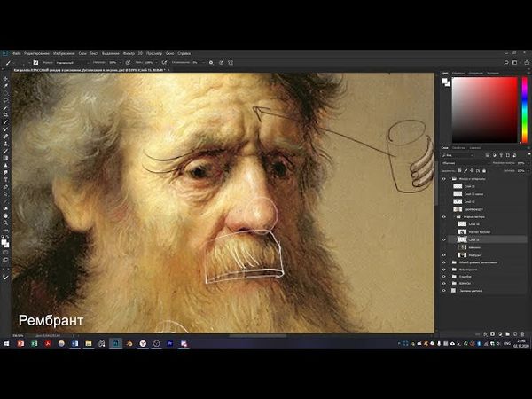Screen dimensions: 532x399
Task: Hide the selected Слой 15 layer
Action: tap(444, 239)
